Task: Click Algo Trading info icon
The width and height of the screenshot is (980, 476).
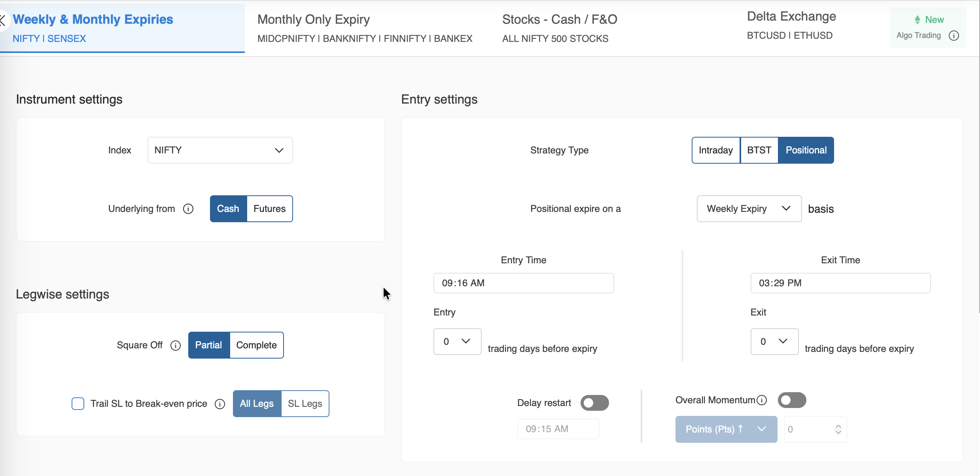Action: coord(954,36)
